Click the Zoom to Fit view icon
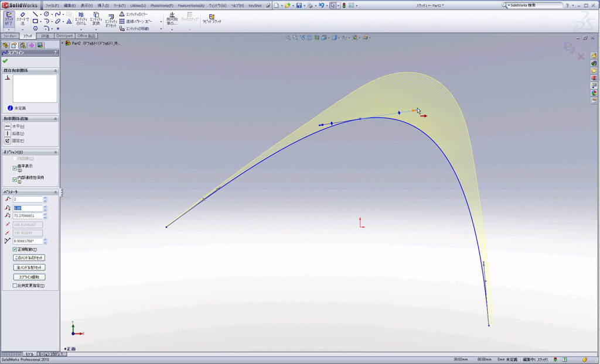Image resolution: width=600 pixels, height=364 pixels. pyautogui.click(x=288, y=37)
